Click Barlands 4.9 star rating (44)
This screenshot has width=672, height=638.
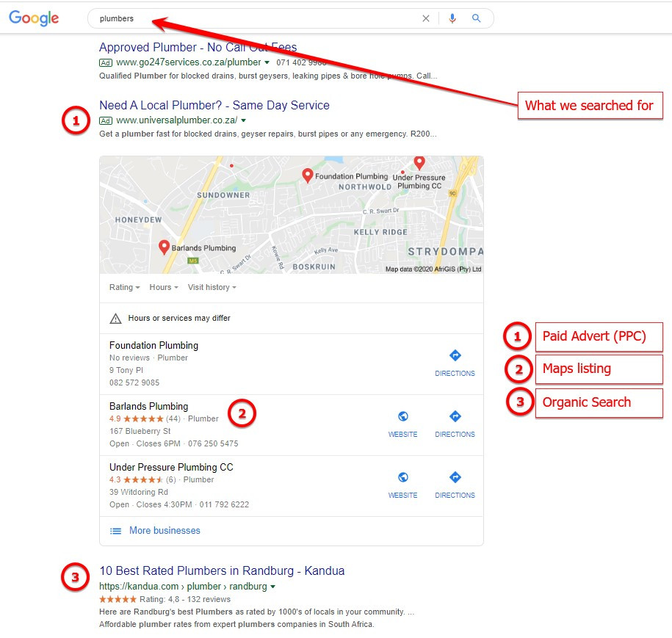(145, 418)
